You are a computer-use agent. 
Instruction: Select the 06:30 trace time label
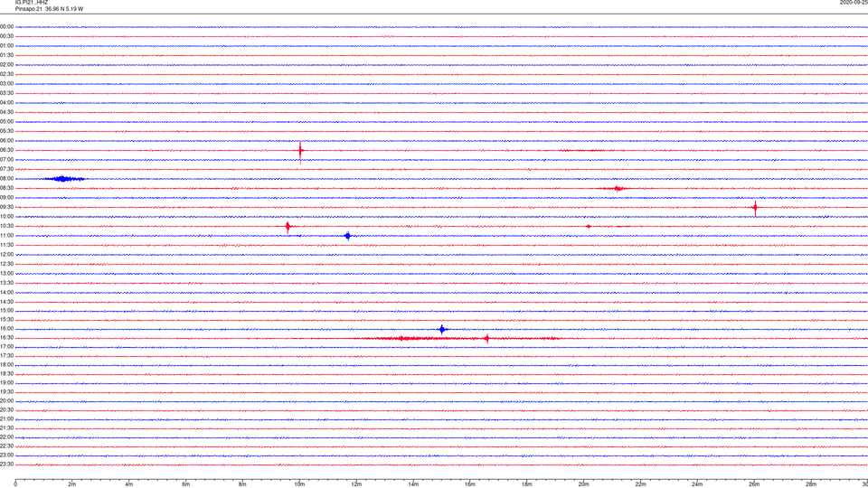[6, 150]
